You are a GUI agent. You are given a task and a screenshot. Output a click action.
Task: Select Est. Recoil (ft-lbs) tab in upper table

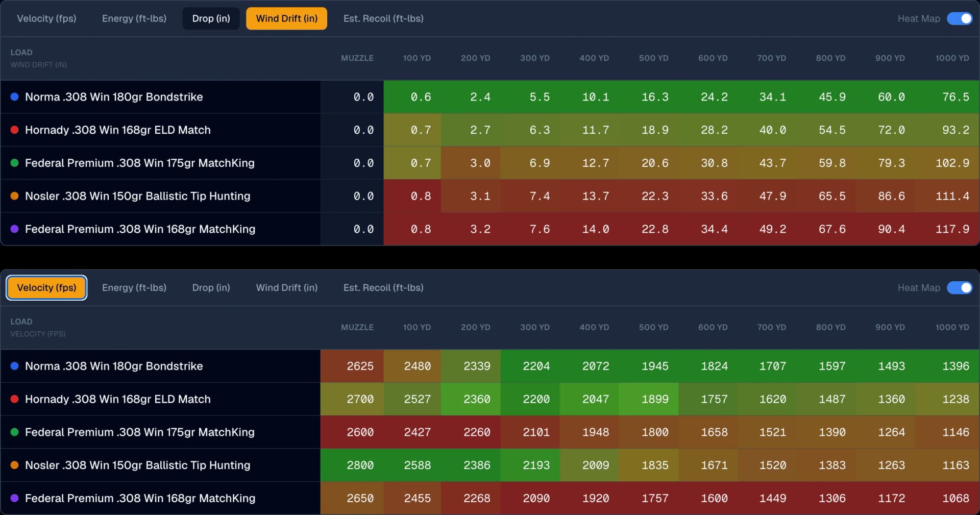click(383, 18)
